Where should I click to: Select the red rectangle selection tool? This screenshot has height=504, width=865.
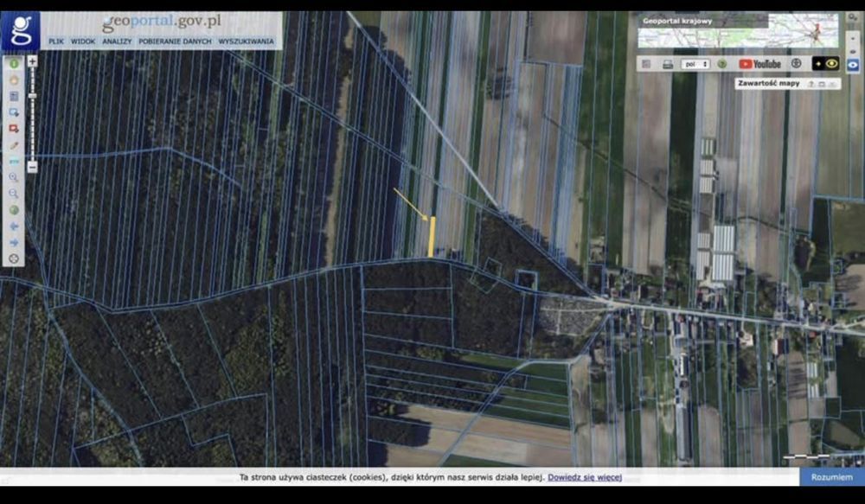14,129
